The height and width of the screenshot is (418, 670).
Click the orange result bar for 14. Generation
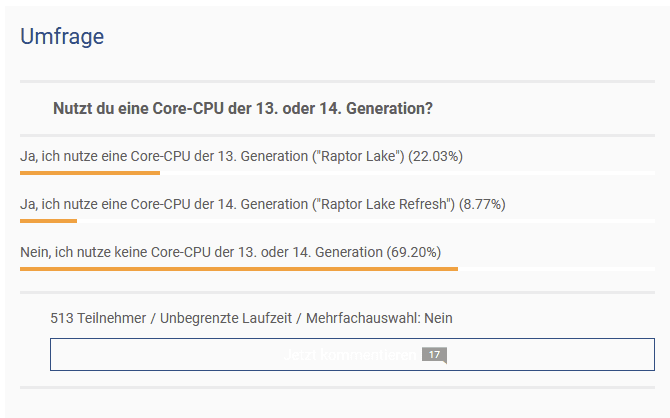[48, 221]
